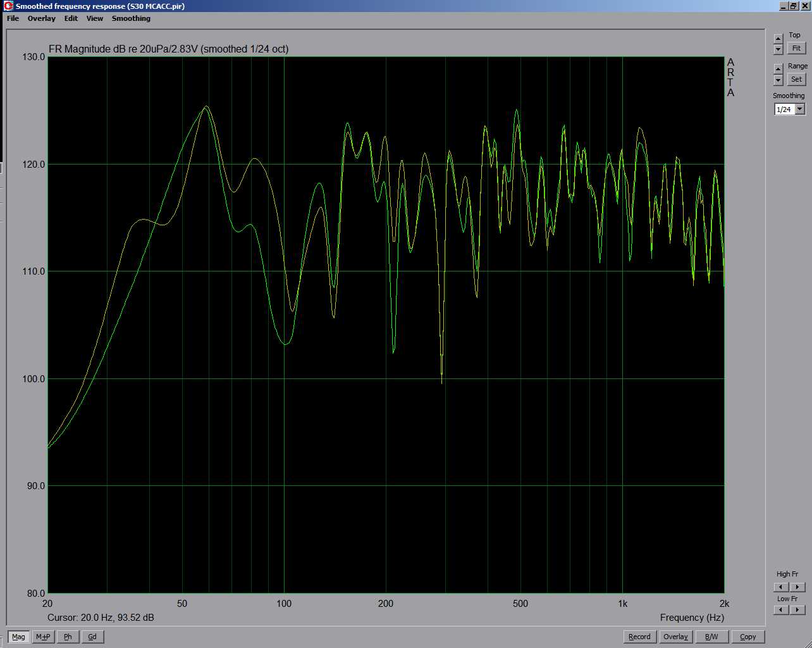This screenshot has height=648, width=812.
Task: Click the Range Set button
Action: pos(796,79)
